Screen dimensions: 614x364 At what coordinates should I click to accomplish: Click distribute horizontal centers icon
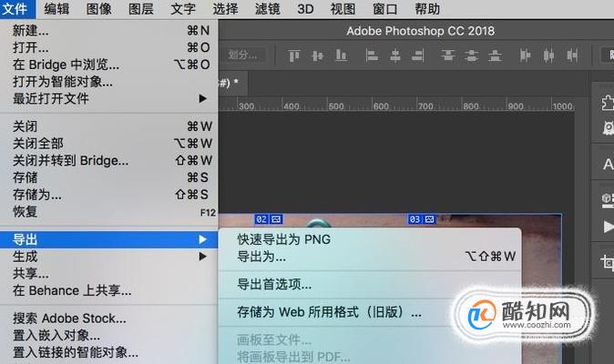(548, 56)
